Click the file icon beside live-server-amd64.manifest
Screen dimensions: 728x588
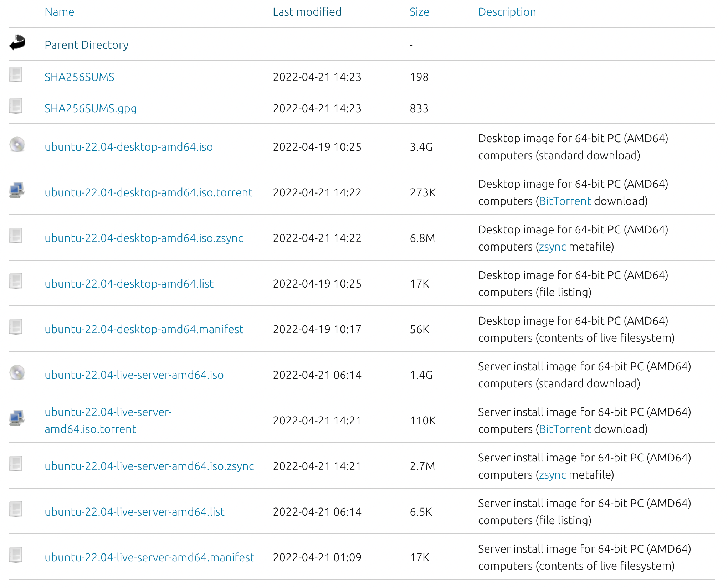click(x=16, y=555)
